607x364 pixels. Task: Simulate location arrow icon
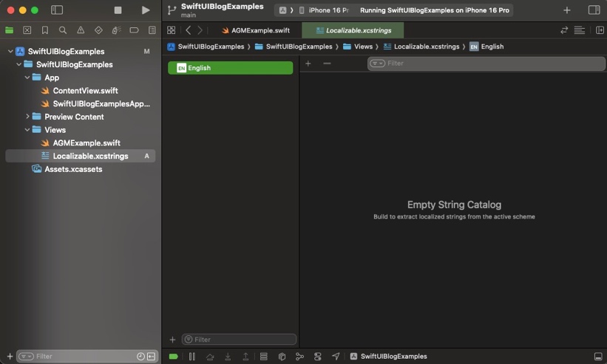click(x=336, y=357)
